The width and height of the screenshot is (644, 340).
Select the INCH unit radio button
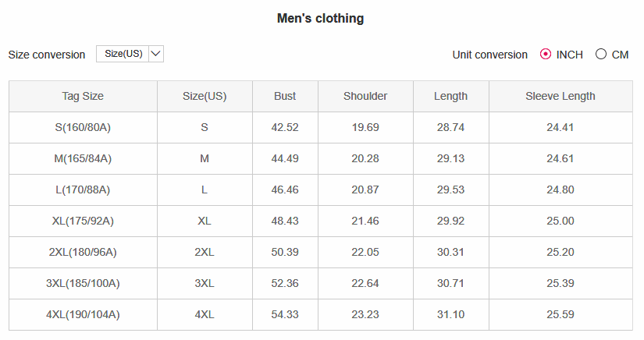click(546, 54)
